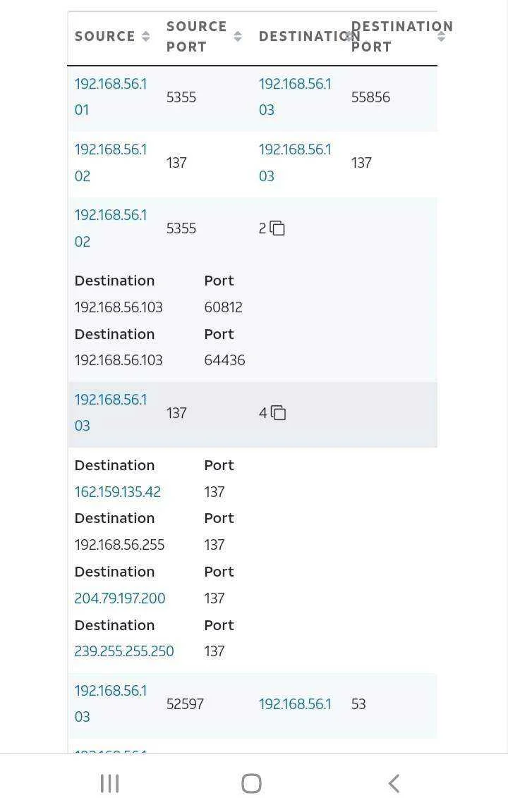Sort by Destination column arrows

point(351,36)
